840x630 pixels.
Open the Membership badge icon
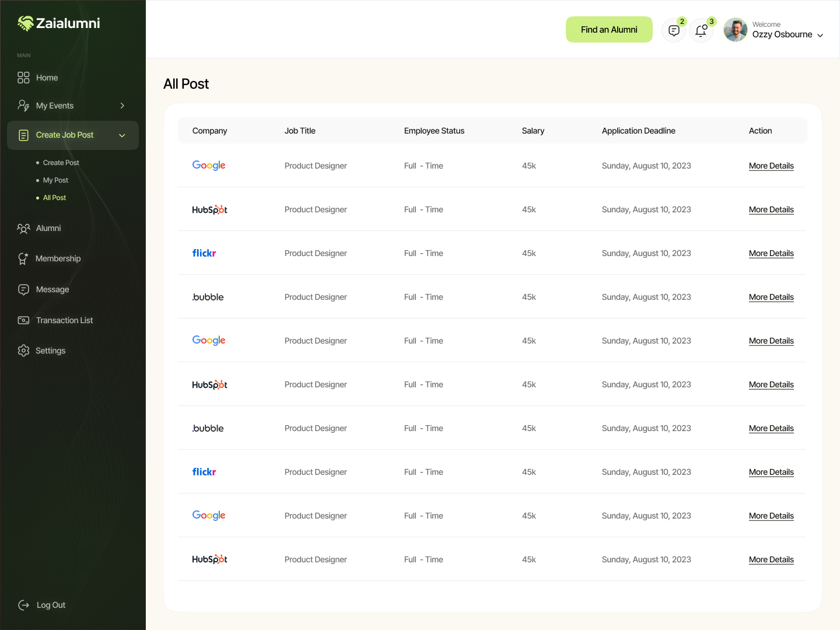(x=23, y=258)
